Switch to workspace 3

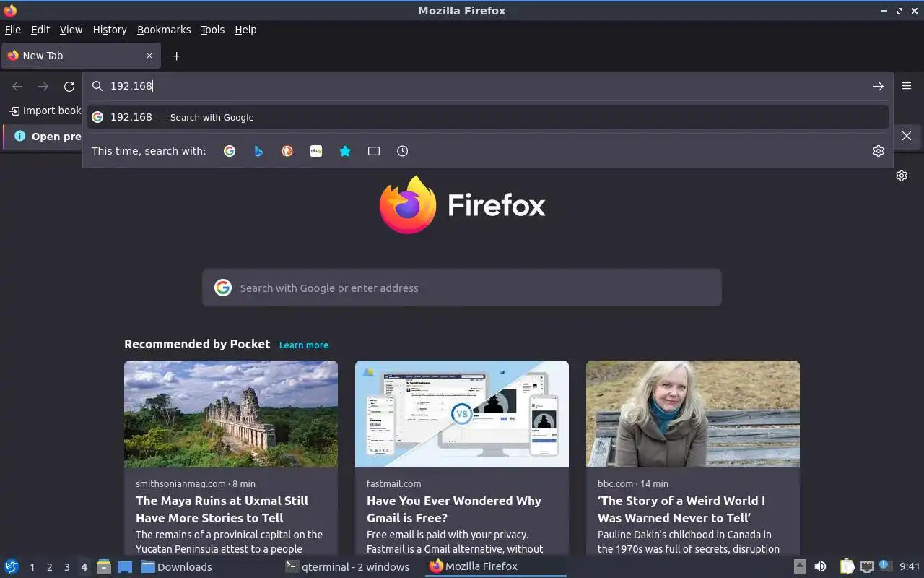66,567
